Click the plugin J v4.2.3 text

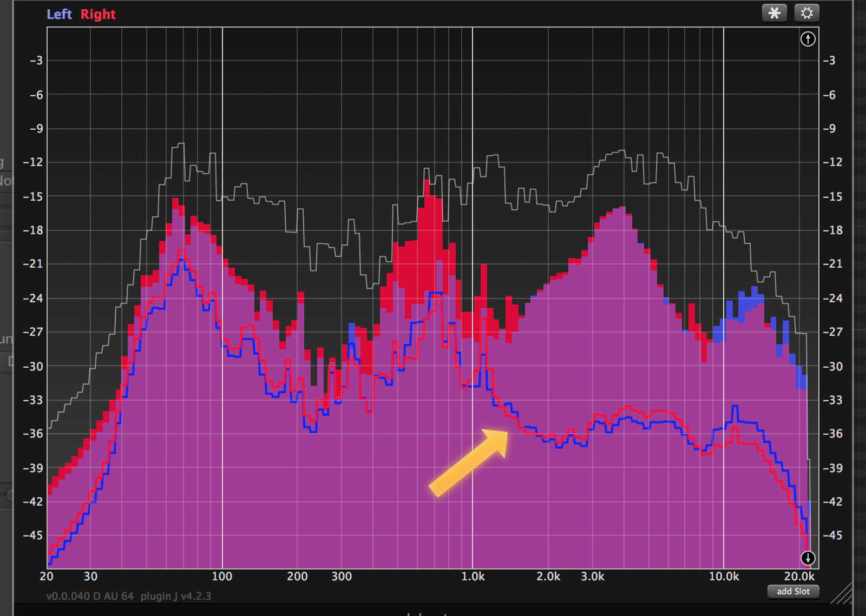176,597
